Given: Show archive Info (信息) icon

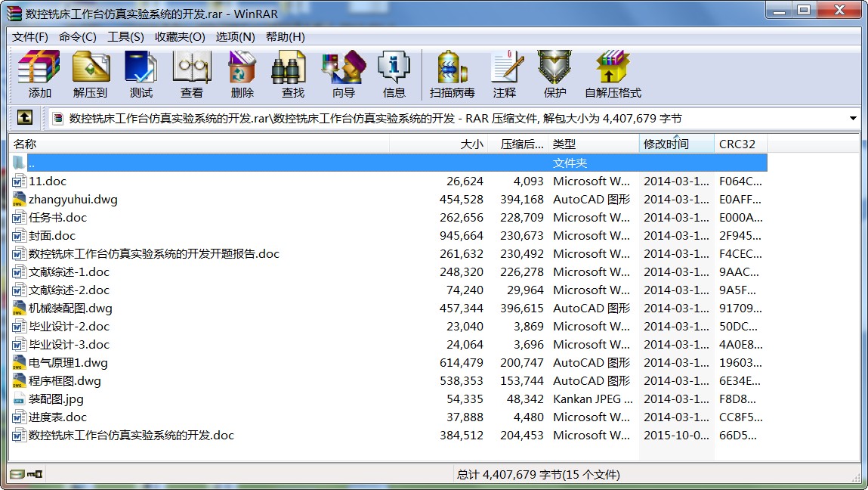Looking at the screenshot, I should (394, 74).
